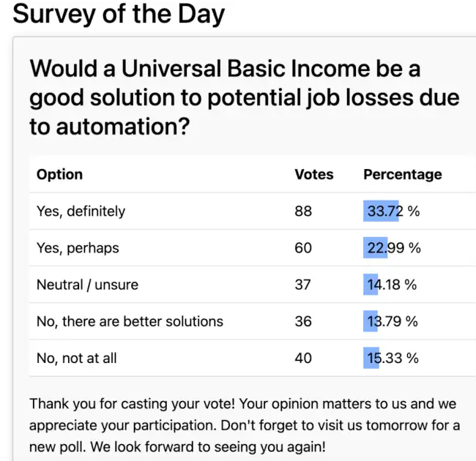The width and height of the screenshot is (476, 461).
Task: Click the thank-you message paragraph
Action: pos(245,425)
